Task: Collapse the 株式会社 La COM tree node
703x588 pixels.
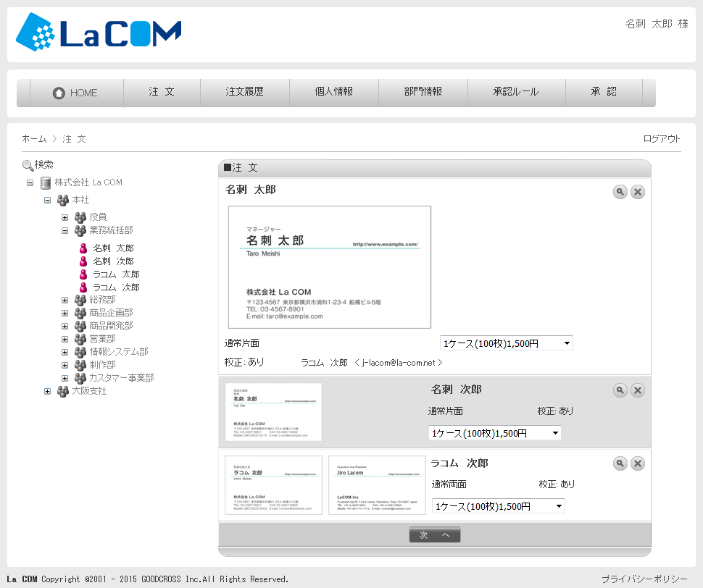Action: tap(30, 182)
